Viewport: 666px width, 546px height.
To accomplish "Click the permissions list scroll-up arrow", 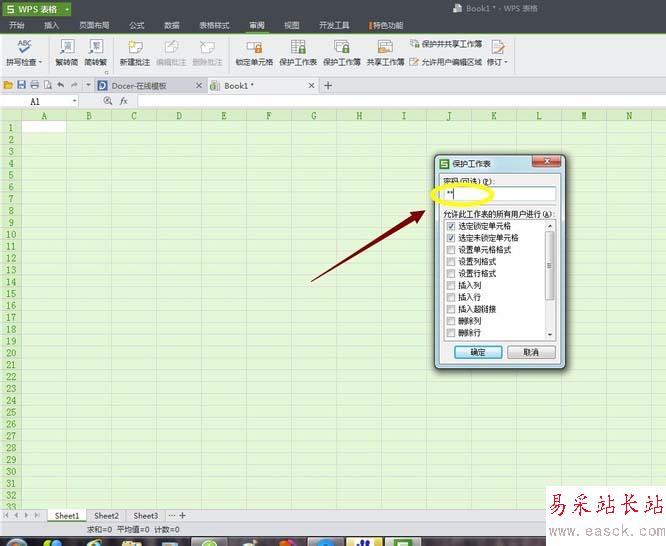I will pos(550,226).
